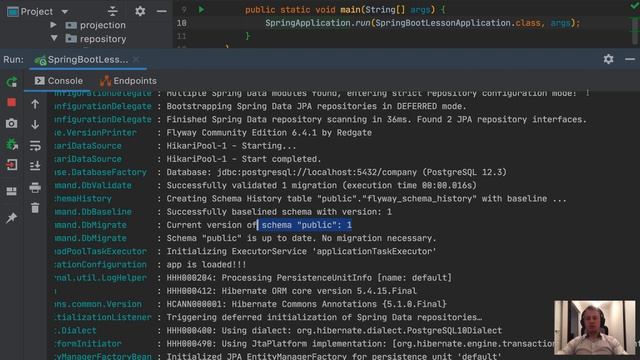Click the webcam video thumbnail
Image resolution: width=640 pixels, height=360 pixels.
pos(595,327)
